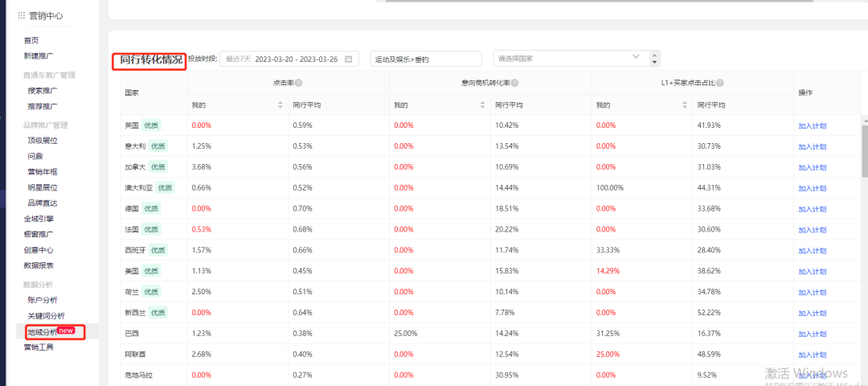
Task: Click 加入计划 for 加拿大 row
Action: pyautogui.click(x=812, y=168)
